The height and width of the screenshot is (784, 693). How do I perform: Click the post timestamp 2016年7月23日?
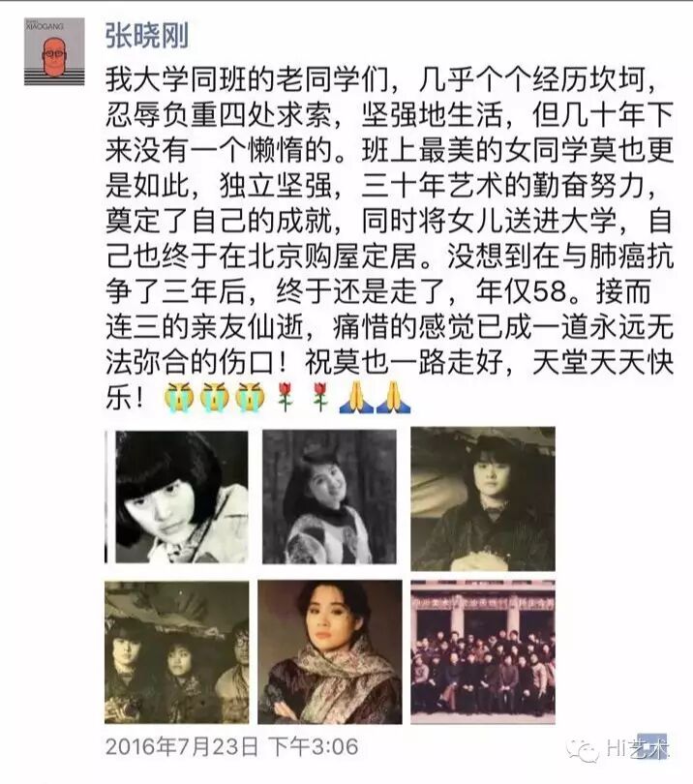tap(182, 746)
